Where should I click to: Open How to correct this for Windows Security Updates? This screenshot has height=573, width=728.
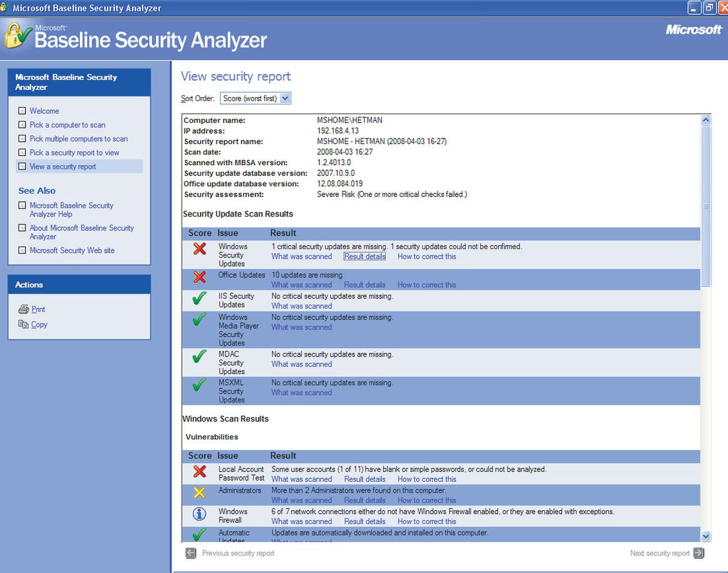click(x=427, y=256)
